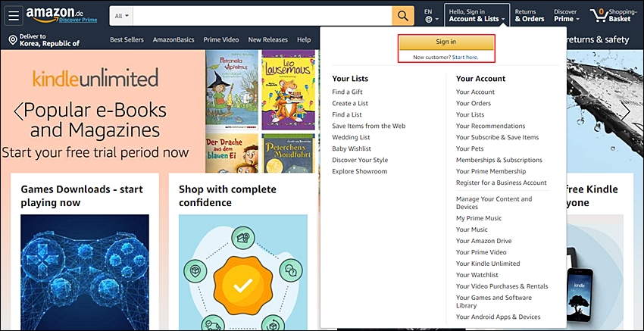The height and width of the screenshot is (331, 644).
Task: Click Register for a Business Account
Action: (x=501, y=183)
